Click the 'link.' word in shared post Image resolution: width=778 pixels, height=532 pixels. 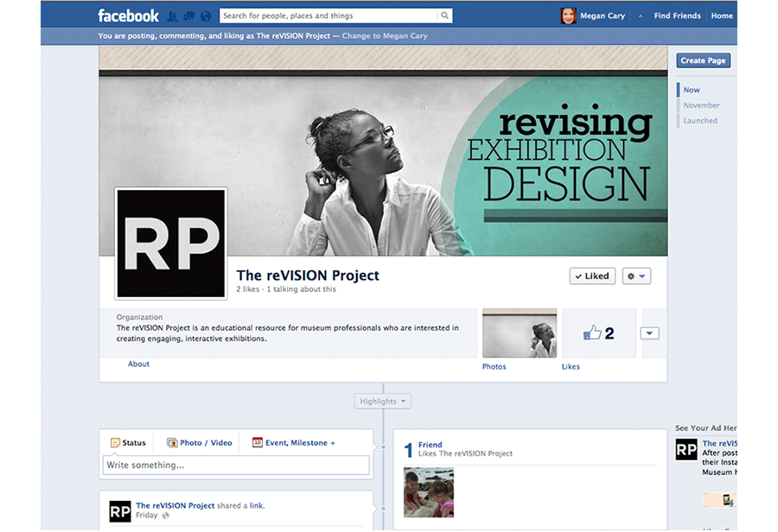tap(257, 506)
